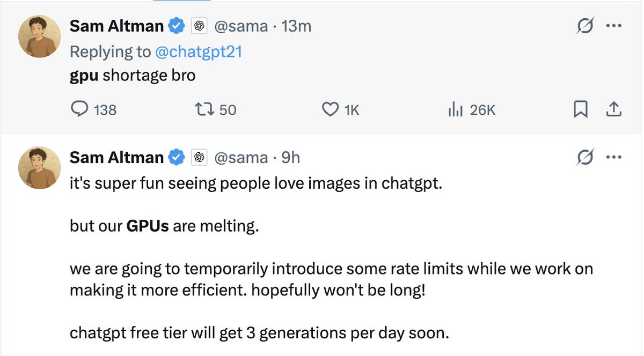This screenshot has height=356, width=644.
Task: View analytics showing 26K views
Action: [455, 109]
